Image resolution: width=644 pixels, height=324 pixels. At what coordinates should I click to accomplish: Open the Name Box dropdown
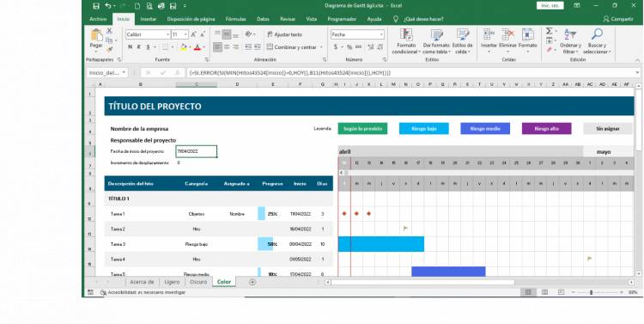click(124, 73)
